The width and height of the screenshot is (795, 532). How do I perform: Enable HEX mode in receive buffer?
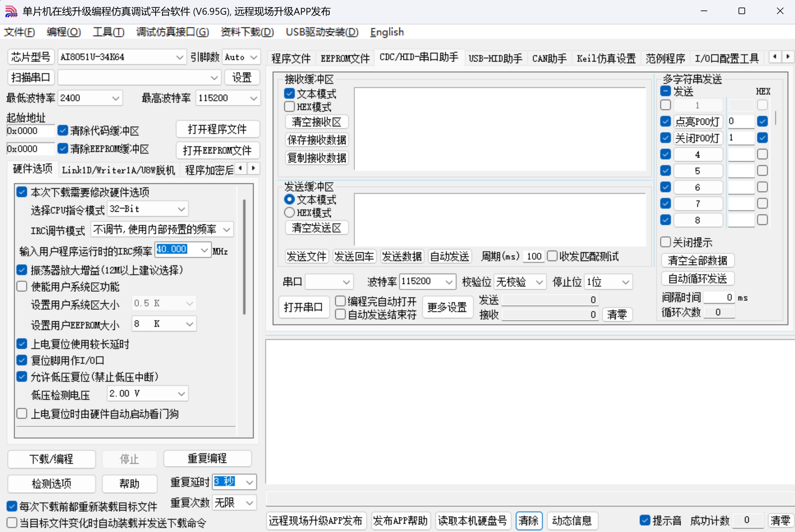pos(290,107)
